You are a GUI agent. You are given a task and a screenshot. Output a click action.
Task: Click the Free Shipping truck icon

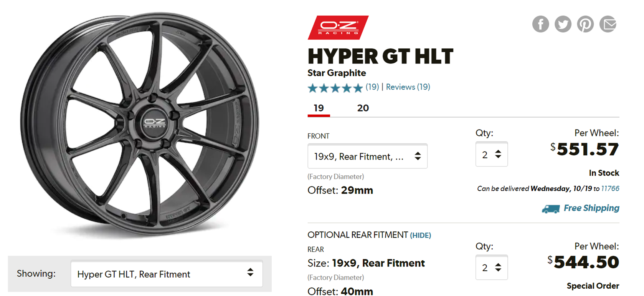tap(550, 209)
